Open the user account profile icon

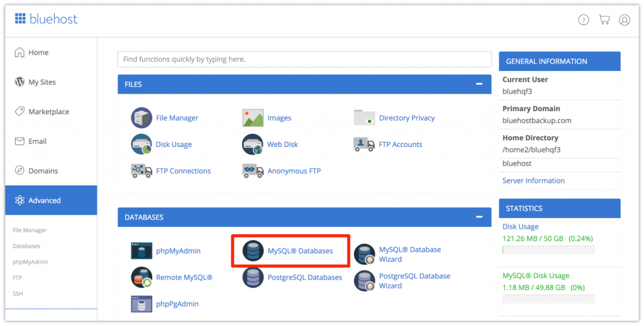(625, 19)
